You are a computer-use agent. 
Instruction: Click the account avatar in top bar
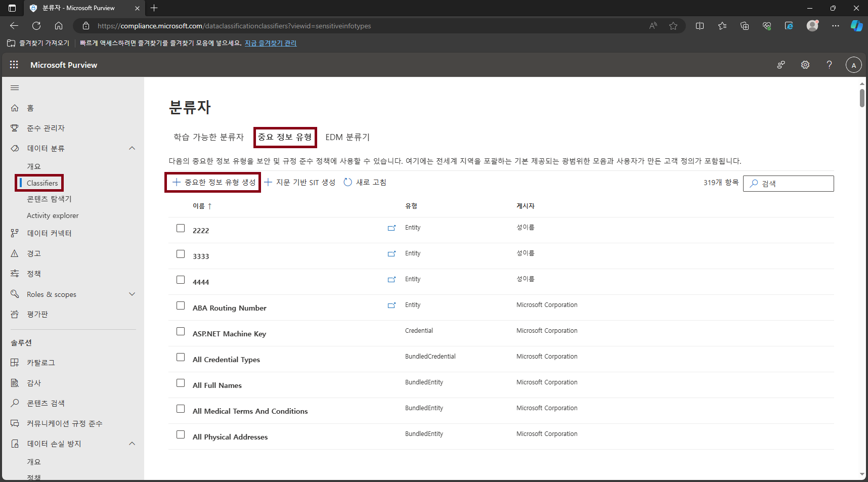[853, 65]
